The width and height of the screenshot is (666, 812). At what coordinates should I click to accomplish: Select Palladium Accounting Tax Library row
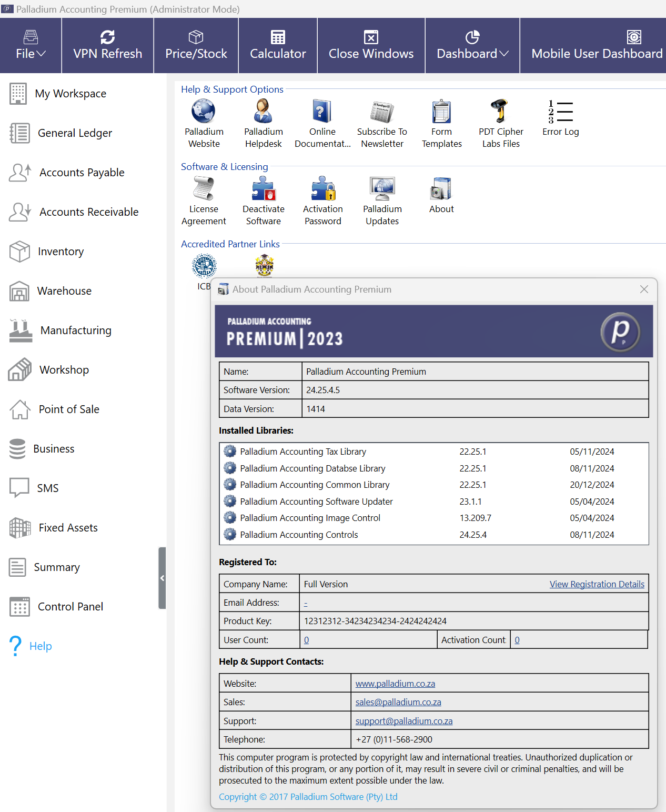(x=434, y=452)
